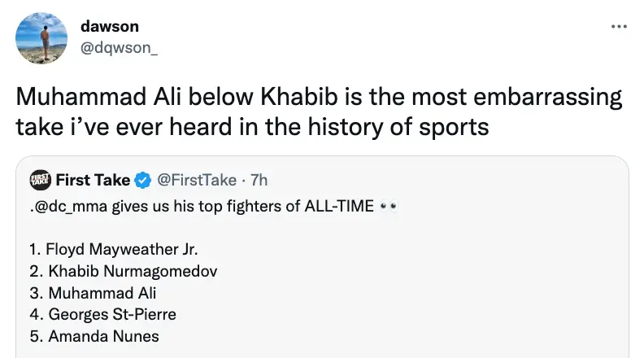The image size is (644, 358).
Task: Open the three-dot more options menu
Action: (x=619, y=27)
